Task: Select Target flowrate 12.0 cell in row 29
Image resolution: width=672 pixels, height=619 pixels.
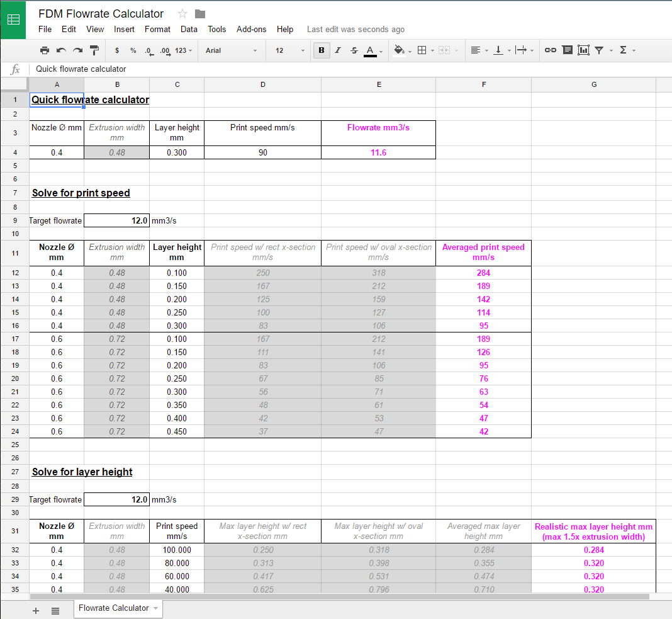Action: [x=116, y=499]
